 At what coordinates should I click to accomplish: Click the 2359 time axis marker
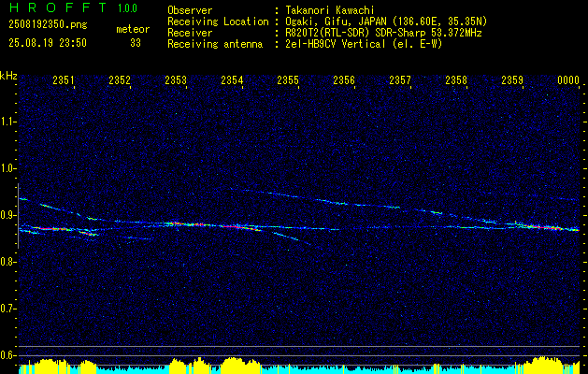pyautogui.click(x=512, y=79)
